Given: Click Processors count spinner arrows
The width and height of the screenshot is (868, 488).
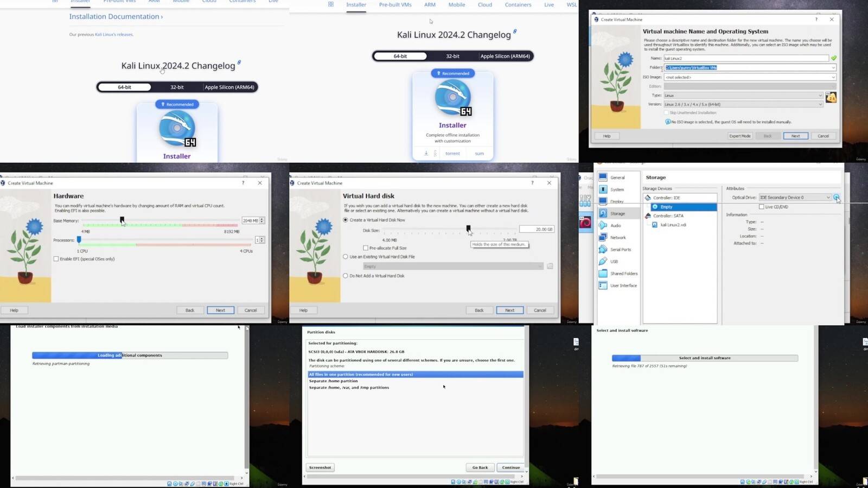Looking at the screenshot, I should point(262,240).
